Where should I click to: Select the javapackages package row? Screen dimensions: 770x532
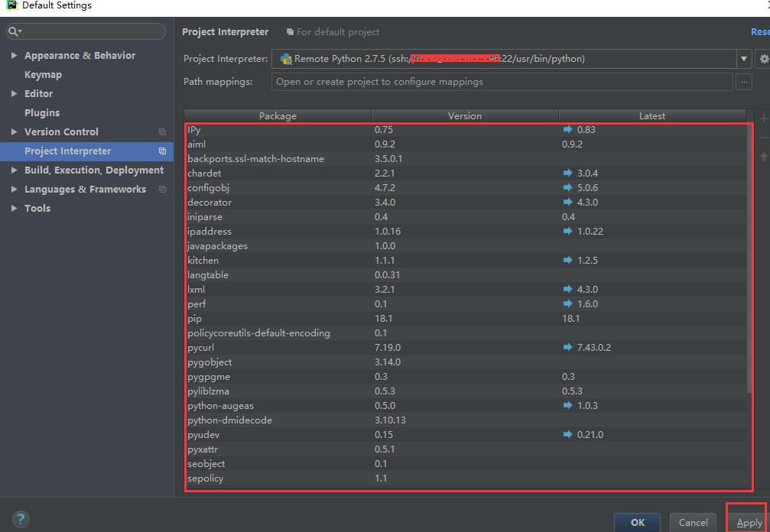click(x=466, y=246)
